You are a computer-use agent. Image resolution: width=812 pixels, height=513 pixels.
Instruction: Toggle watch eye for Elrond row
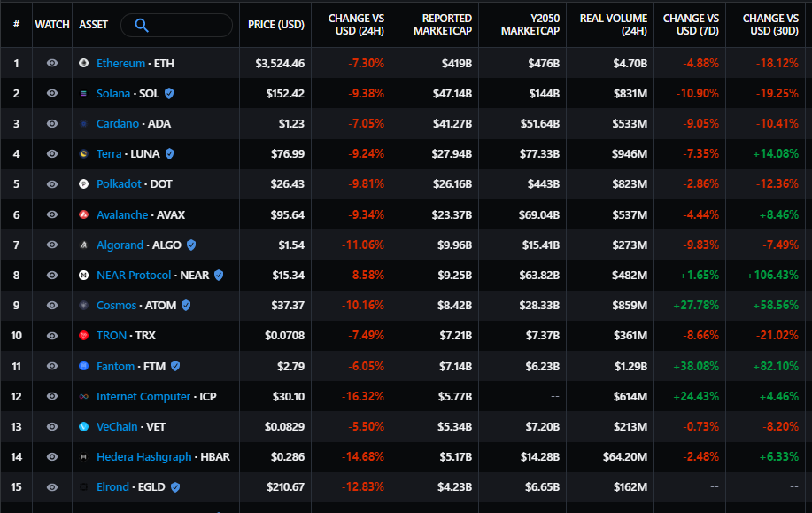(51, 487)
